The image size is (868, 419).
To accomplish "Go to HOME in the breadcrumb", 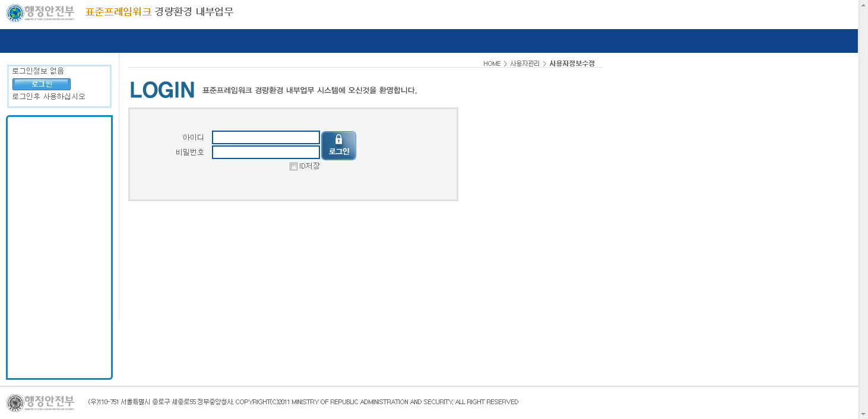I will click(492, 64).
